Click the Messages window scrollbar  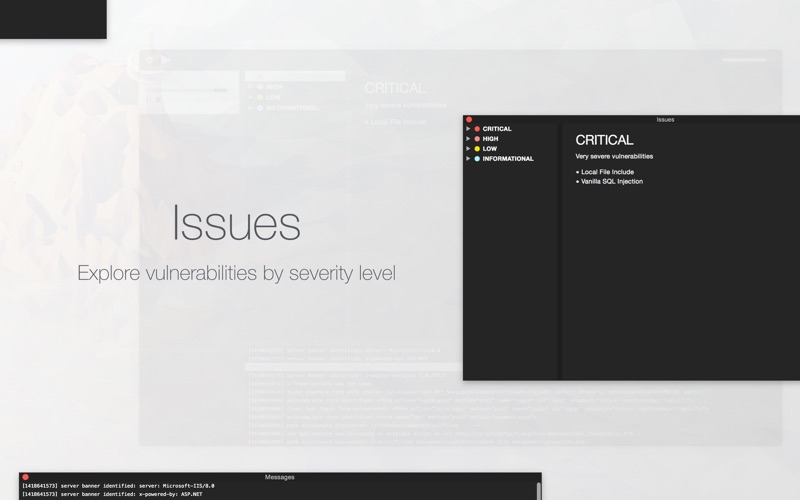click(538, 491)
